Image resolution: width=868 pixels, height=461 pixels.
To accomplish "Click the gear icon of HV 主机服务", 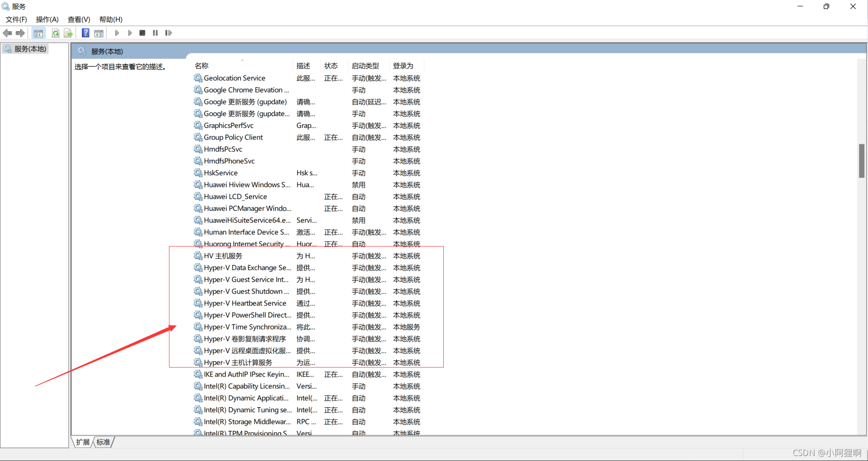I will [x=198, y=256].
